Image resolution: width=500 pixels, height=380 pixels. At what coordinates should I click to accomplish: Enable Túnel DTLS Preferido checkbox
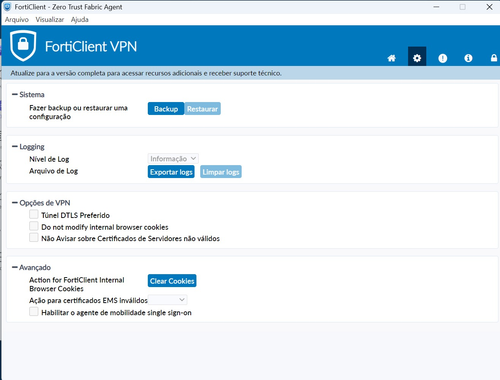pyautogui.click(x=34, y=214)
